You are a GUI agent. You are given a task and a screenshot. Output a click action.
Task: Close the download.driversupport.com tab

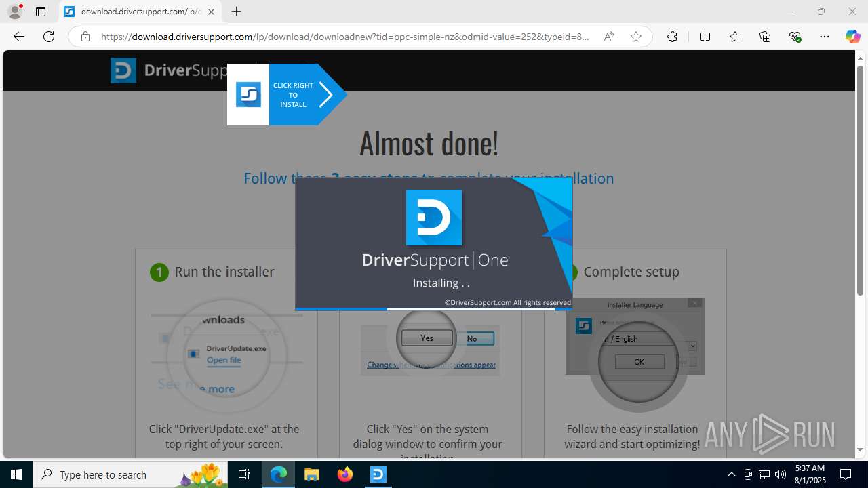211,12
